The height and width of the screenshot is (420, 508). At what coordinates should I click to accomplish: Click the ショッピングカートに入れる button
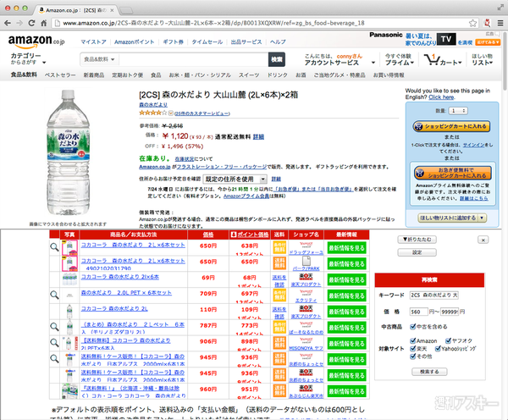[451, 126]
